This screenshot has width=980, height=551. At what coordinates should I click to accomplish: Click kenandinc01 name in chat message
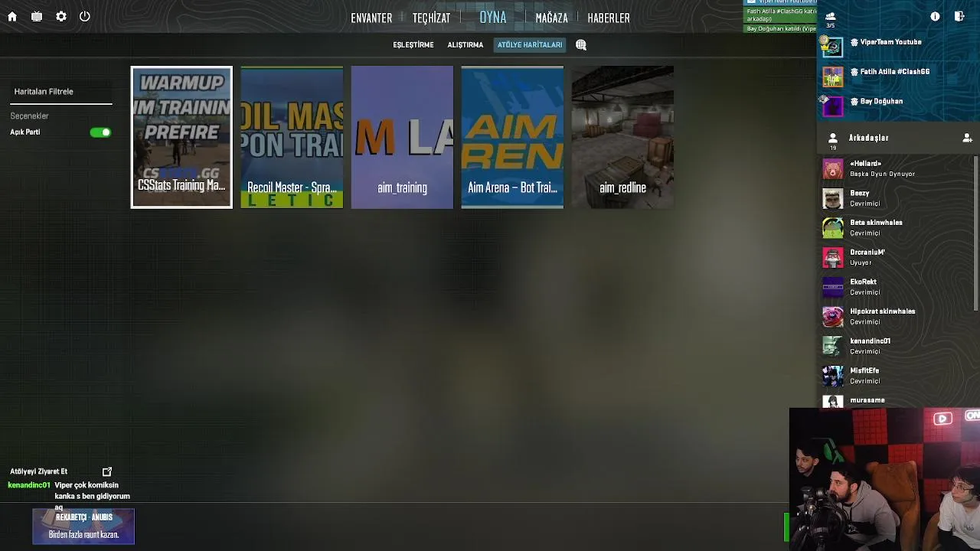(x=29, y=485)
